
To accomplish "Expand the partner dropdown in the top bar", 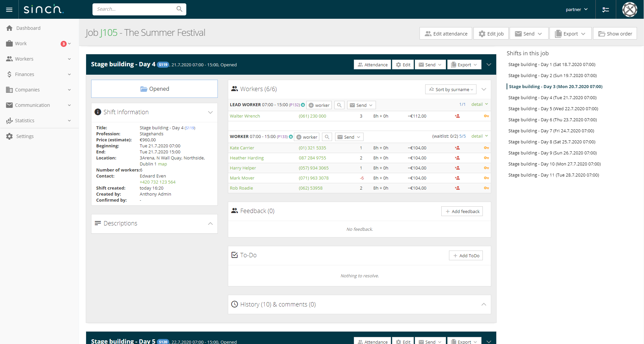I will [577, 9].
